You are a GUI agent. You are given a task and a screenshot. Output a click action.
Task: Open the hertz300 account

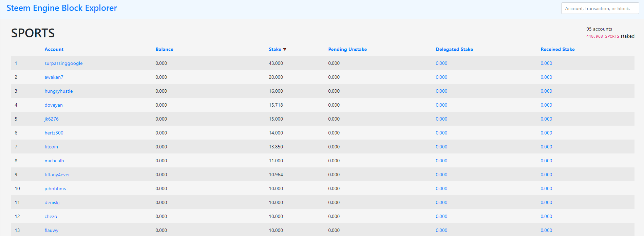tap(54, 133)
